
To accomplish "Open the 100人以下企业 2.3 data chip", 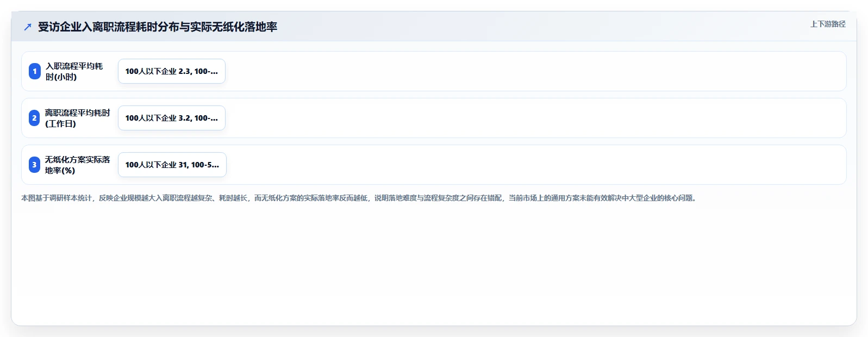I will [172, 71].
